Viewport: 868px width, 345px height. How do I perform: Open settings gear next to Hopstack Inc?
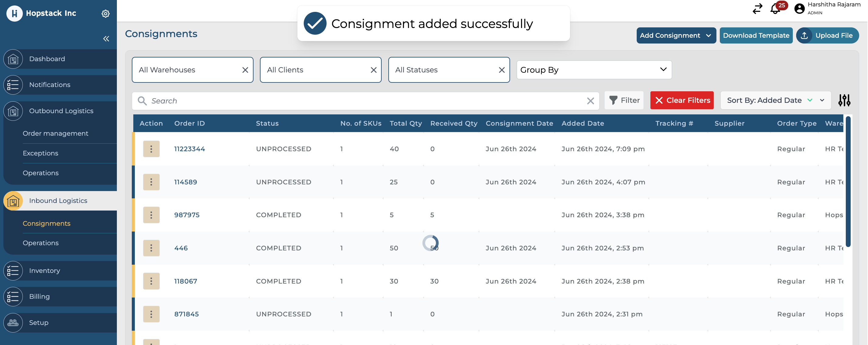point(106,13)
